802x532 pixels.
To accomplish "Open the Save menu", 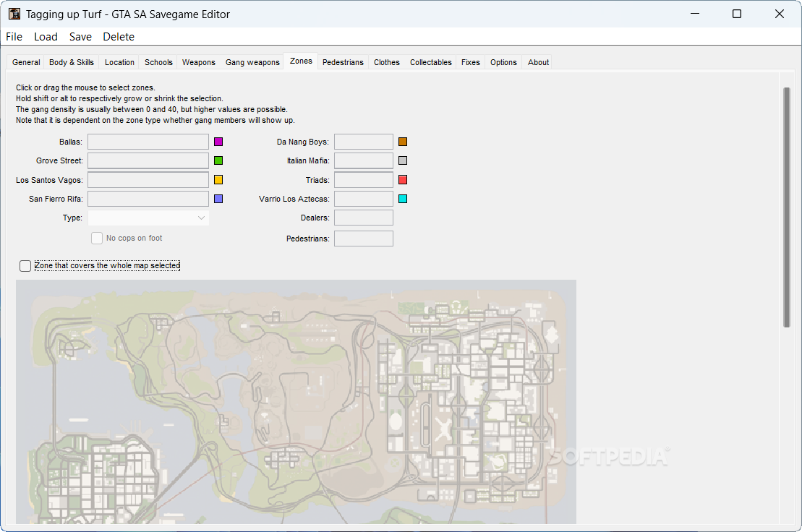I will click(80, 37).
